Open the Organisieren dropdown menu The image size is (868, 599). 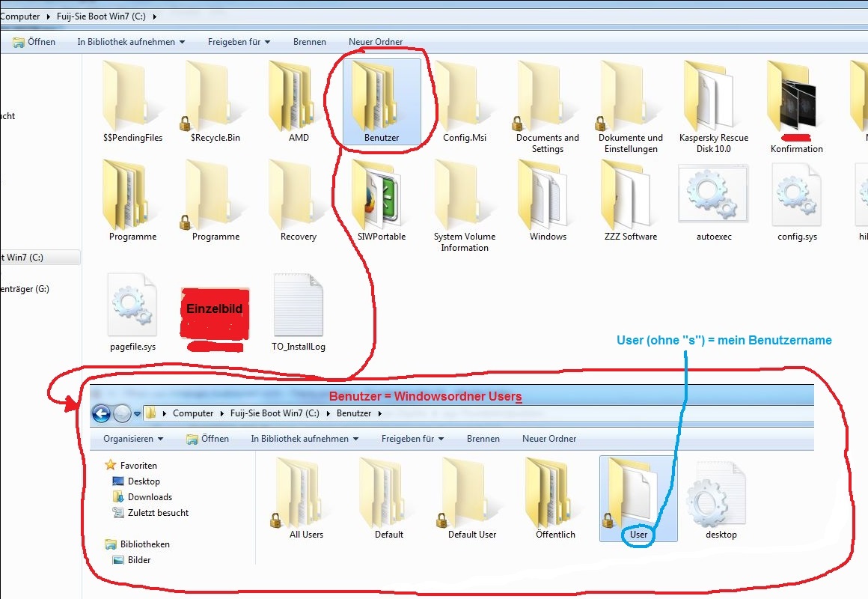click(133, 438)
